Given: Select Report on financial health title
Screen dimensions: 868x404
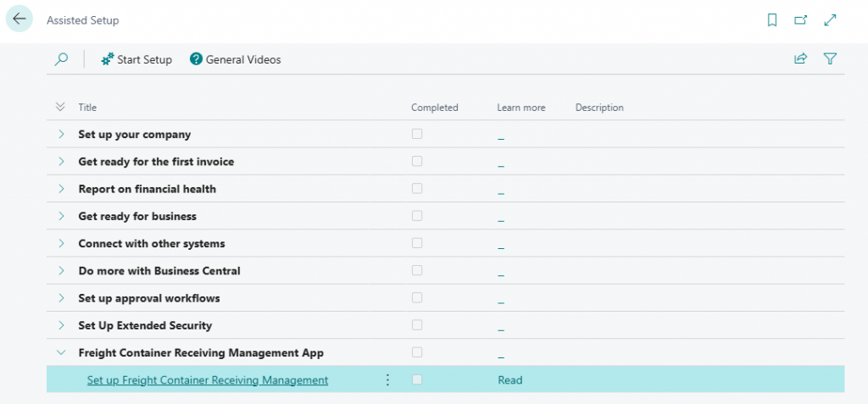Looking at the screenshot, I should point(147,189).
